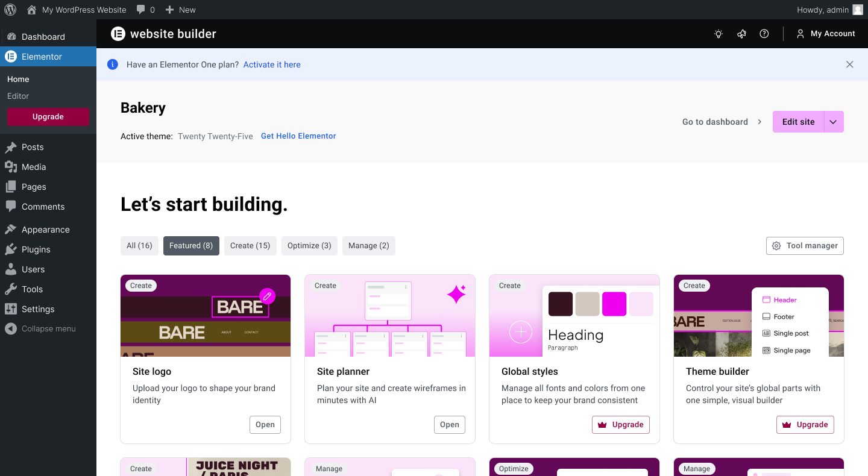Go to Pages in the sidebar
Viewport: 868px width, 476px height.
pos(48,187)
